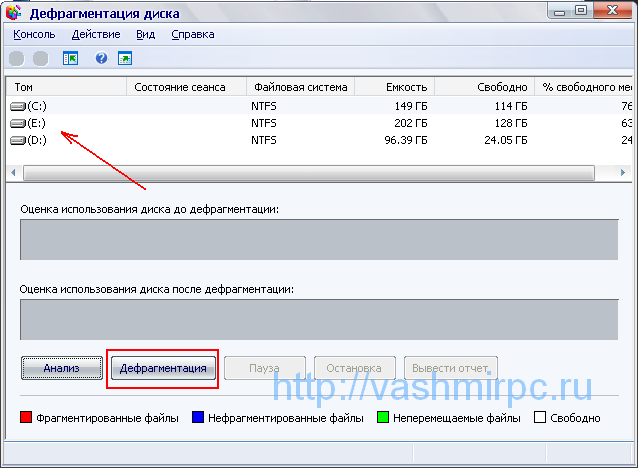Viewport: 638px width, 468px height.
Task: Open the Действие menu
Action: click(x=96, y=35)
